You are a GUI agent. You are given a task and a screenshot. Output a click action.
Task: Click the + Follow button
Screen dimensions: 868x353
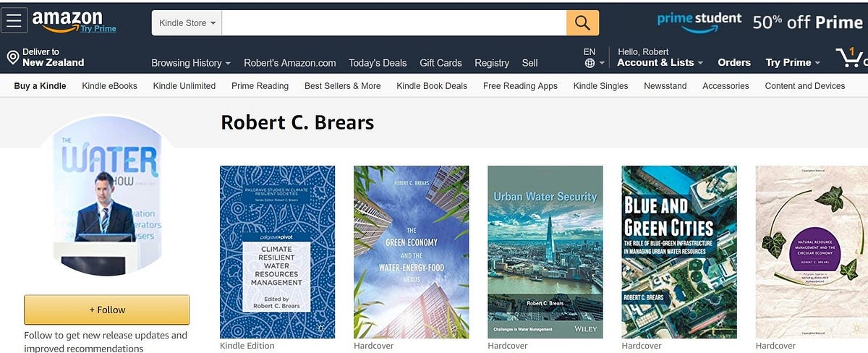tap(107, 310)
